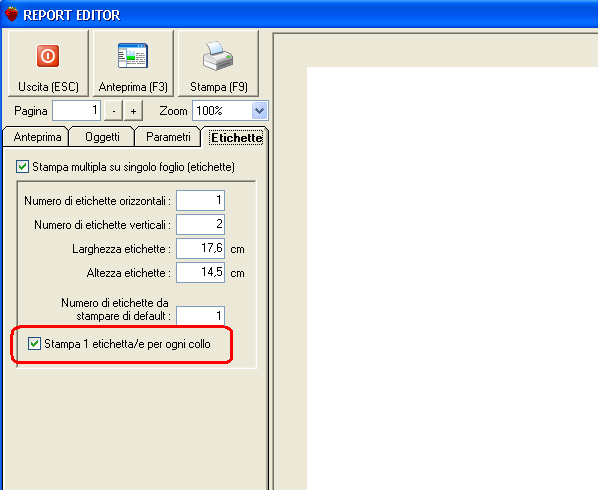This screenshot has width=598, height=490.
Task: Click the Altezza etichette input field
Action: click(201, 272)
